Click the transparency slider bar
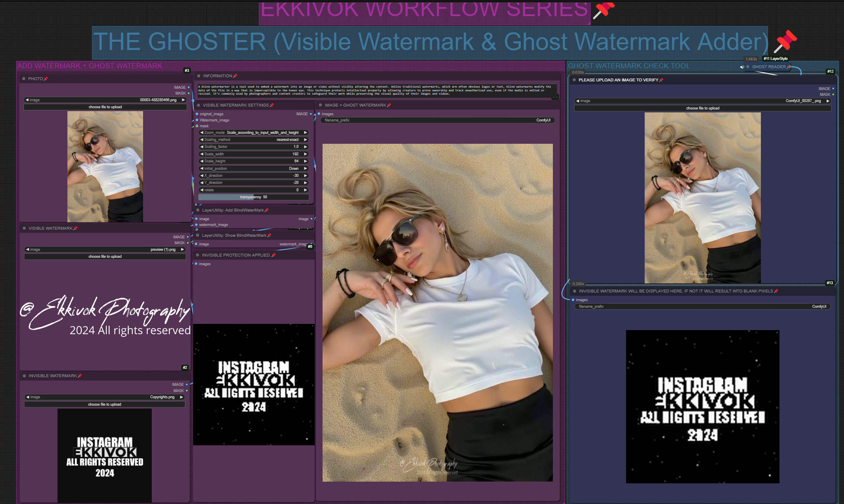Screen dimensions: 844x504 pos(253,197)
